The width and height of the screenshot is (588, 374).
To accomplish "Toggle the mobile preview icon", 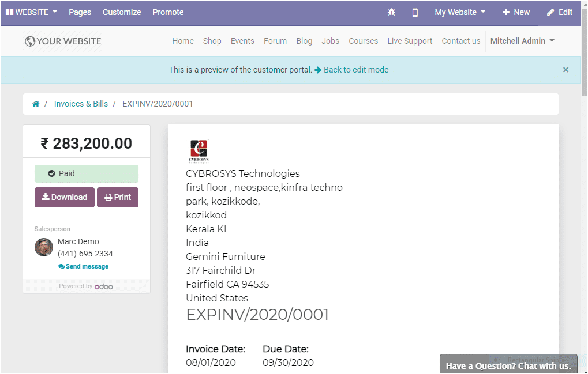I will tap(415, 12).
